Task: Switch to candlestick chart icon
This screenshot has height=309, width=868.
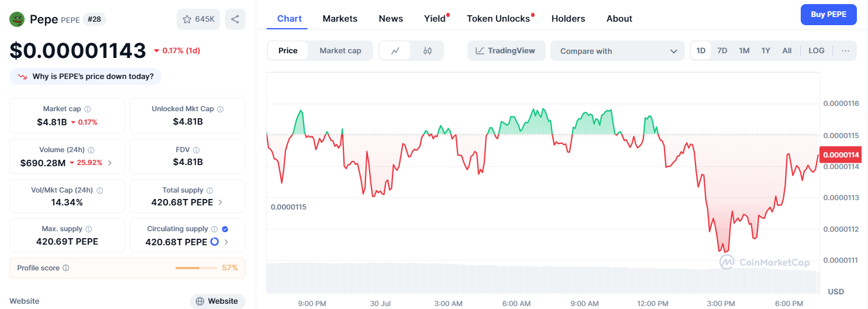Action: 428,51
